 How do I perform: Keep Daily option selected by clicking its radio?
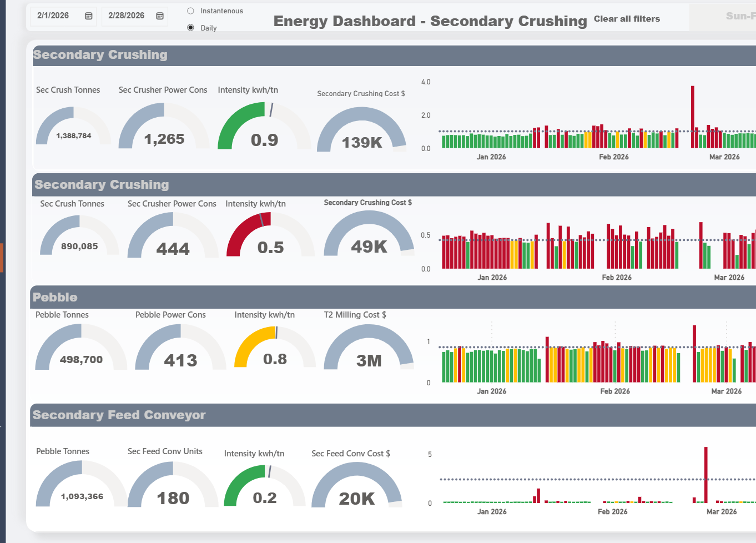click(x=190, y=27)
